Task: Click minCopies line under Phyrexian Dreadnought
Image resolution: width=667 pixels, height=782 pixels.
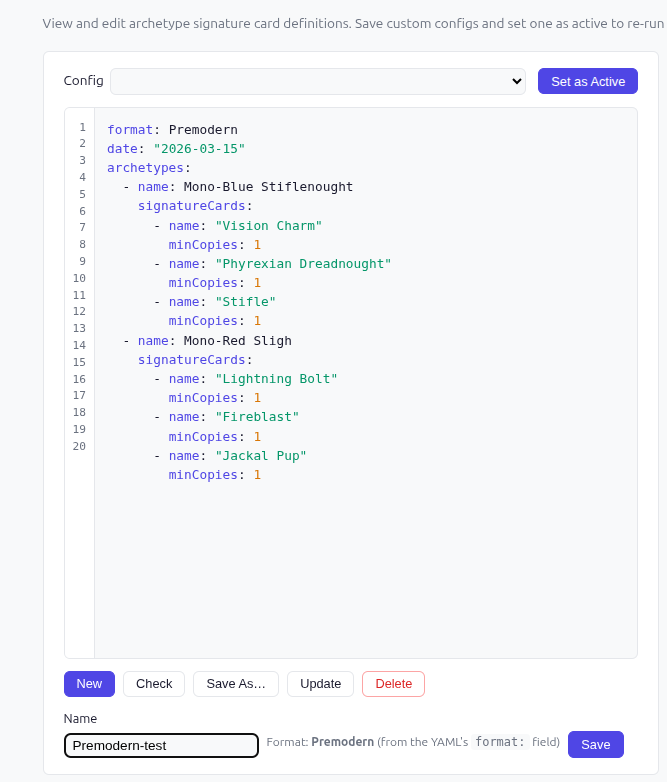Action: point(215,283)
